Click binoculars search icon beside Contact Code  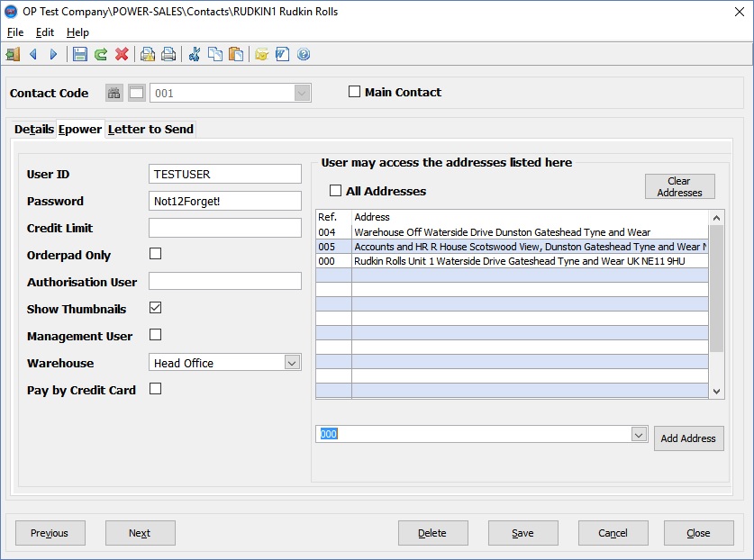pyautogui.click(x=114, y=93)
